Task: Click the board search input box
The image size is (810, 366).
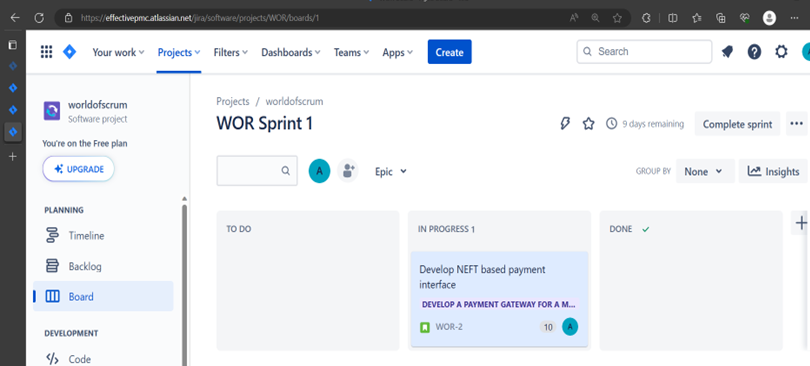Action: 257,170
